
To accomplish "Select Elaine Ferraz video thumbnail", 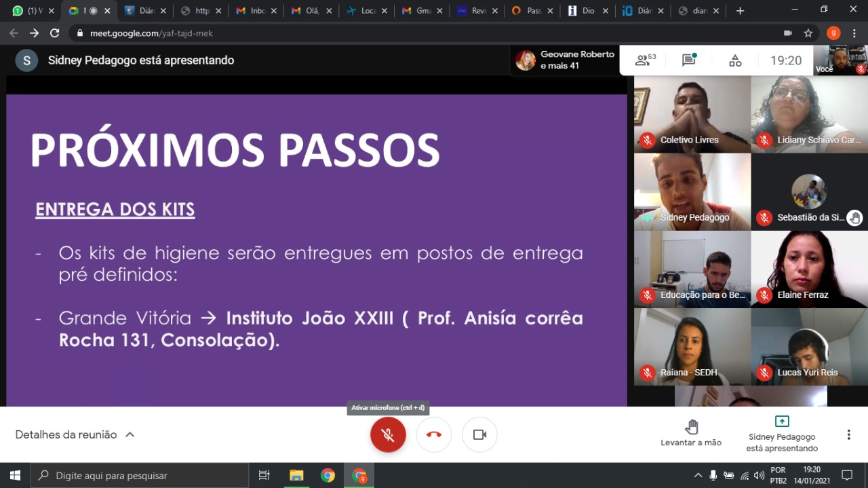I will [x=809, y=269].
